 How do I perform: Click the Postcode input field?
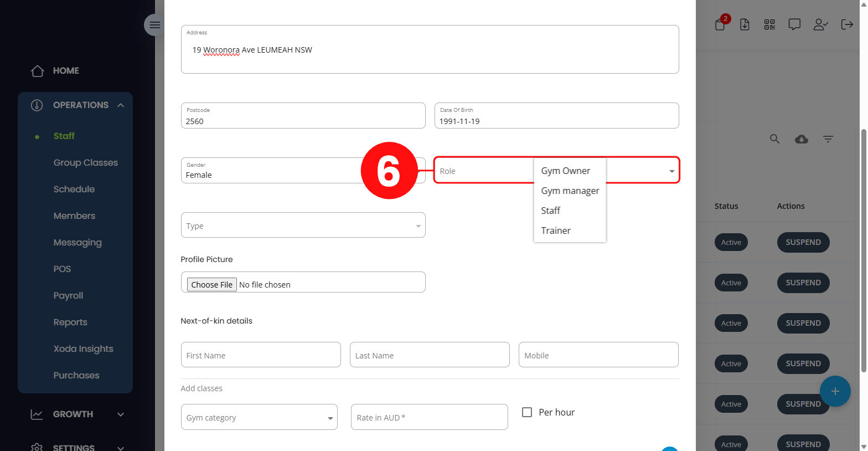click(x=303, y=115)
